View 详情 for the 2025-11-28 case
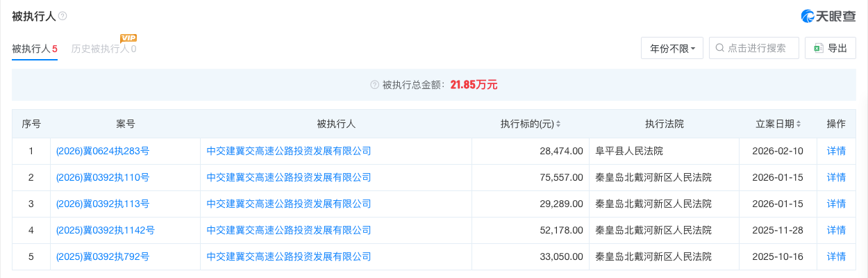The width and height of the screenshot is (868, 278). coord(836,230)
